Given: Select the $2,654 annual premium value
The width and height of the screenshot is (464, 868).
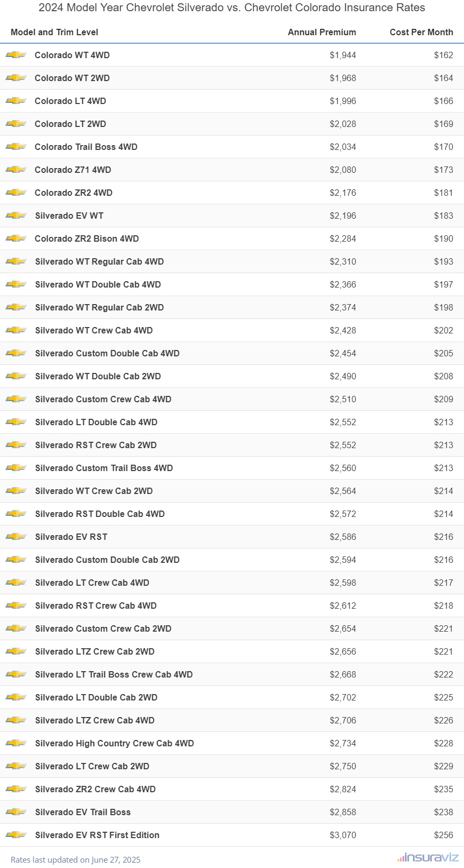Looking at the screenshot, I should click(343, 628).
